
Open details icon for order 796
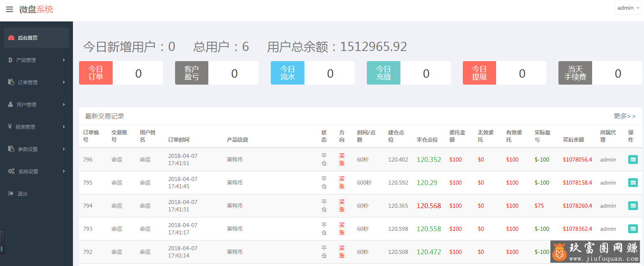pos(633,160)
